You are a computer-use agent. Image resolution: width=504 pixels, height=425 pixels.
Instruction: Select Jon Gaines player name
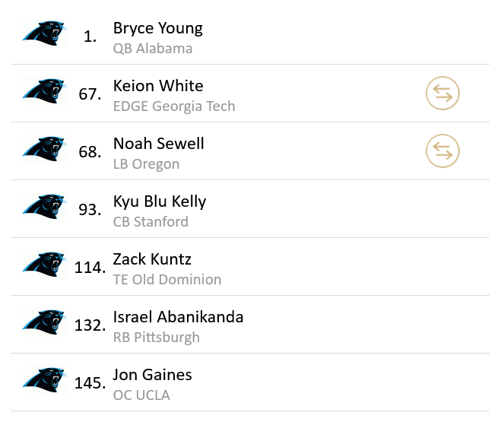coord(152,375)
